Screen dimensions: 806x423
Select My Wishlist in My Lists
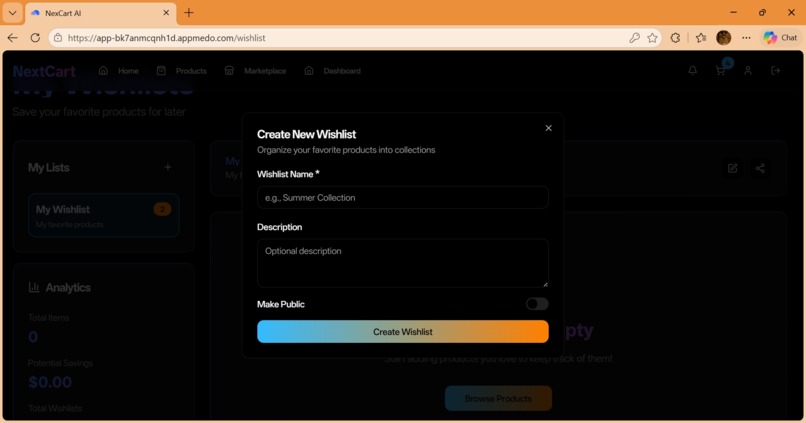[104, 215]
